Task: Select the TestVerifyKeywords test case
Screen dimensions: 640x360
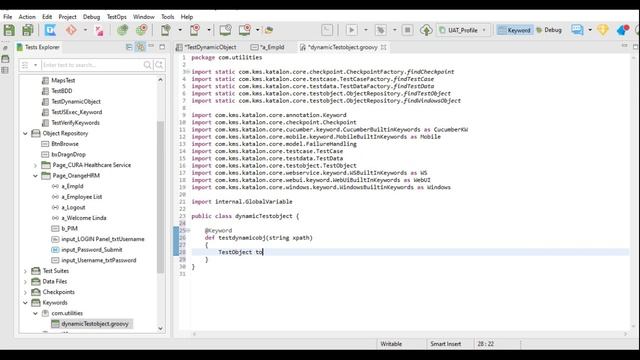Action: (x=75, y=123)
